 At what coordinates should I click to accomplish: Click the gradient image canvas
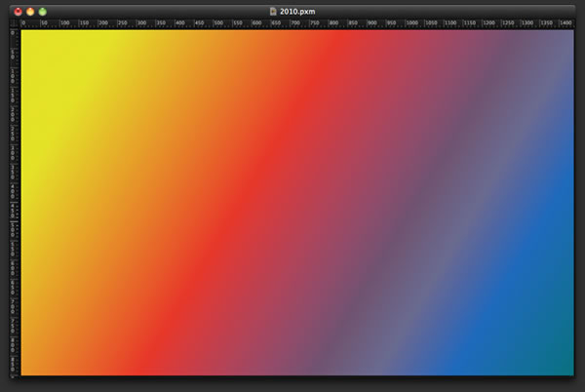click(297, 203)
